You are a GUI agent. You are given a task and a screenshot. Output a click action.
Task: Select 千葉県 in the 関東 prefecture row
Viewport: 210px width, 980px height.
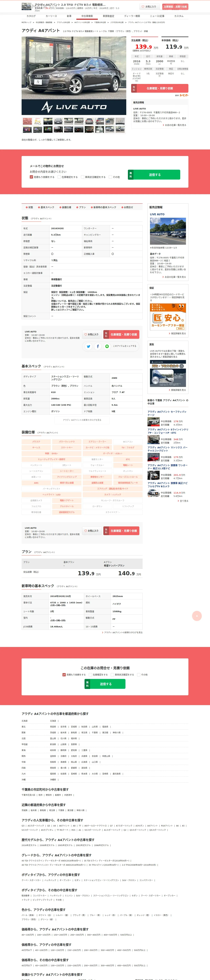point(95,733)
